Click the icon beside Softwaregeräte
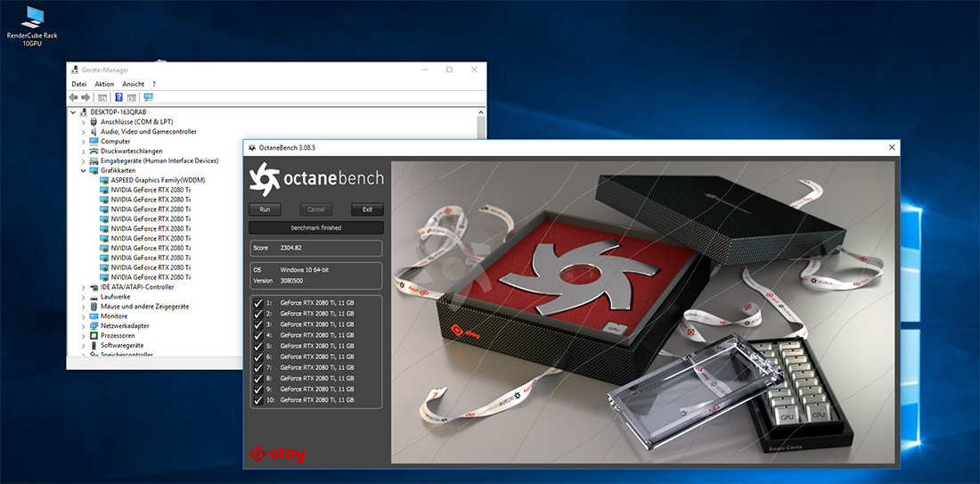This screenshot has height=484, width=980. click(x=94, y=345)
